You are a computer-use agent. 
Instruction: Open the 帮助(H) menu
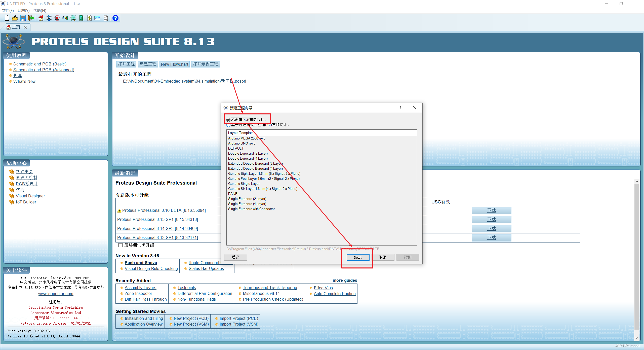coord(40,10)
